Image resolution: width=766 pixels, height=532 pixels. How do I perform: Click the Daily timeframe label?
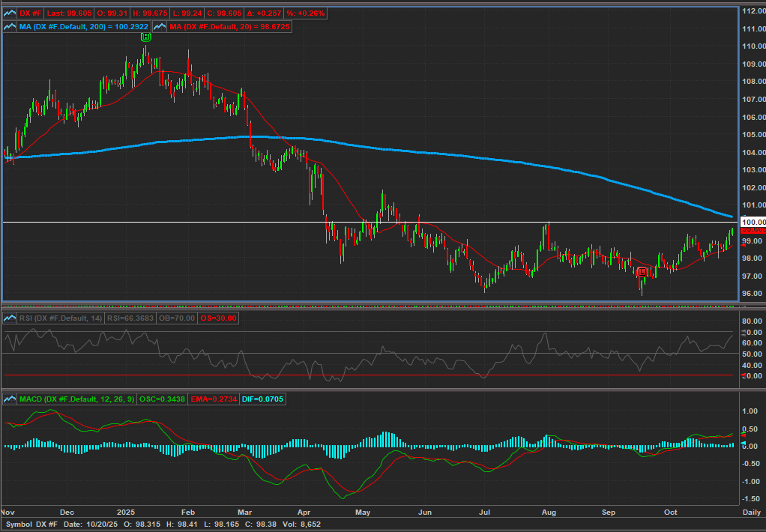(x=752, y=513)
